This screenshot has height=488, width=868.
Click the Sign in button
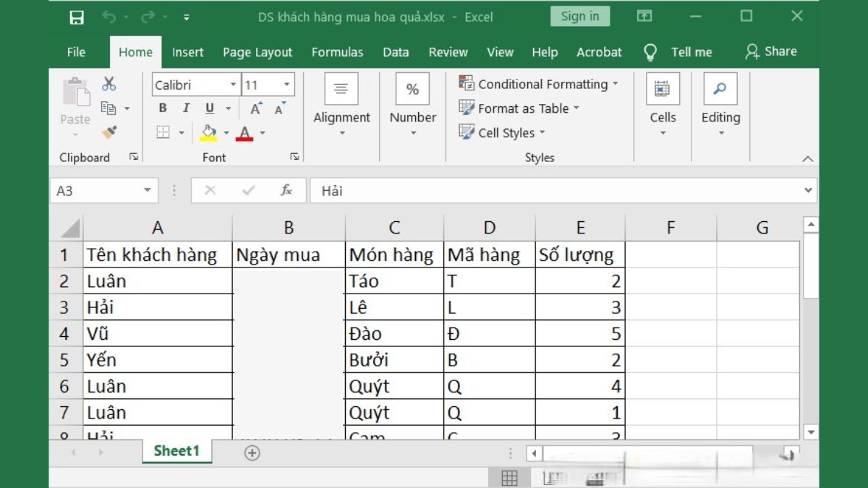(x=580, y=16)
